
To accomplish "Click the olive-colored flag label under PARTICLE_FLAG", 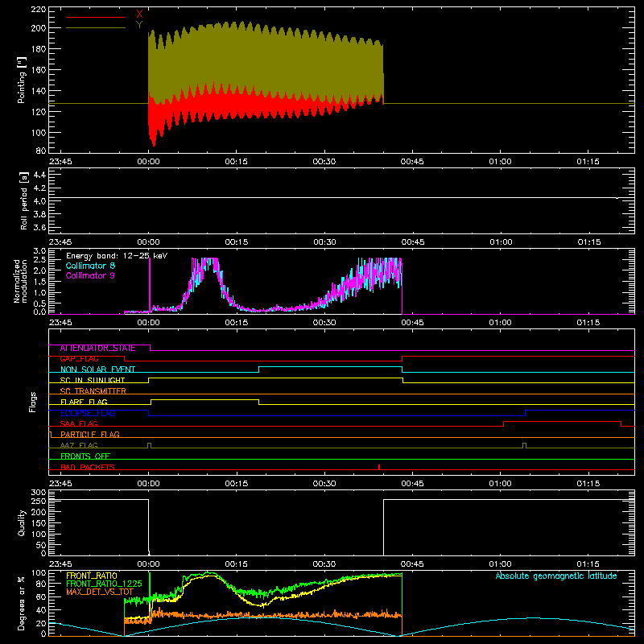I will coord(79,445).
